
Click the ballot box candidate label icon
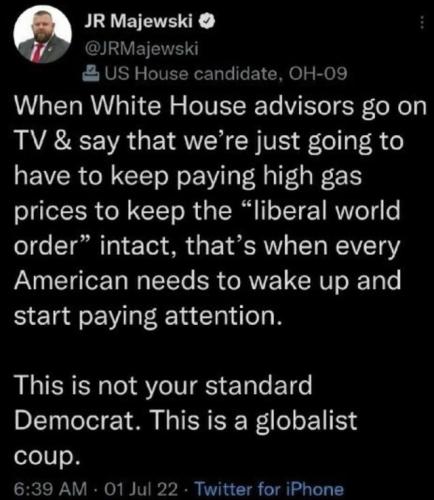[91, 74]
